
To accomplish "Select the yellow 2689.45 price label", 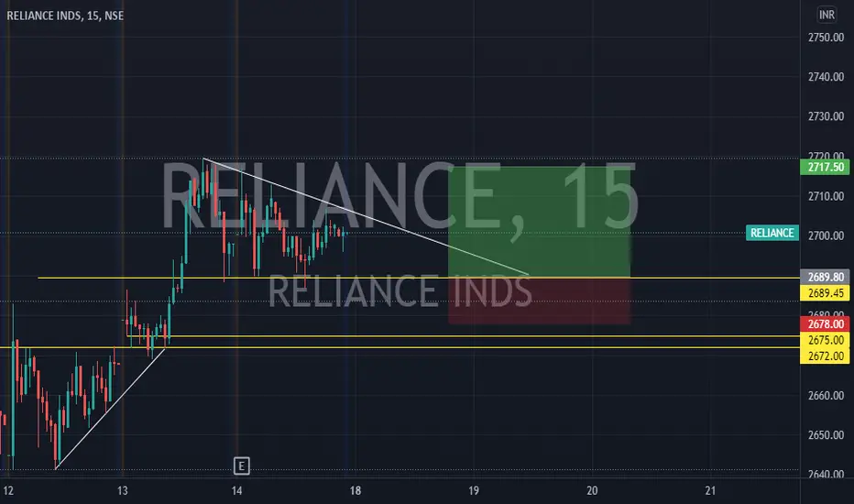I will point(825,293).
